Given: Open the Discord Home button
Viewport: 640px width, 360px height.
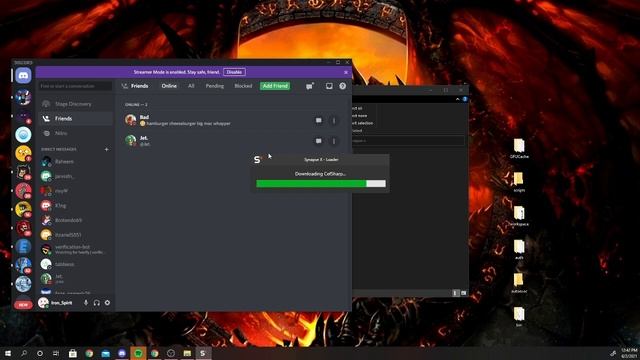Looking at the screenshot, I should click(23, 76).
